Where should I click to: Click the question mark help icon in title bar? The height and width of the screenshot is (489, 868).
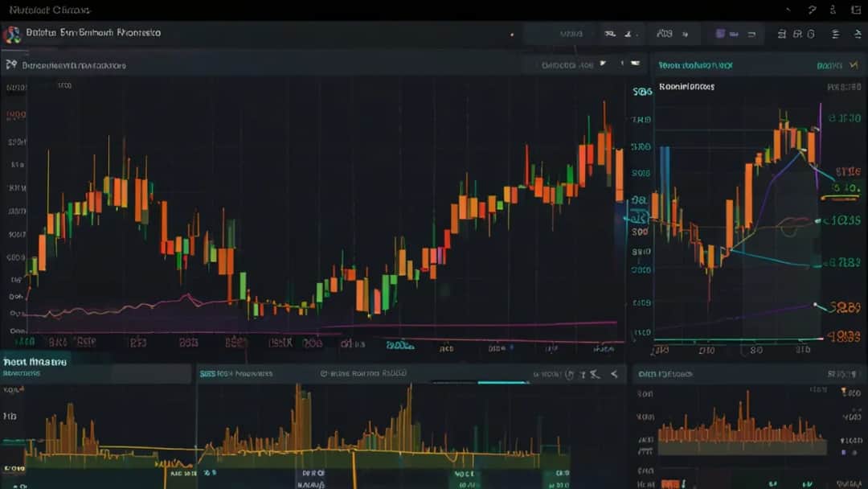(x=812, y=10)
